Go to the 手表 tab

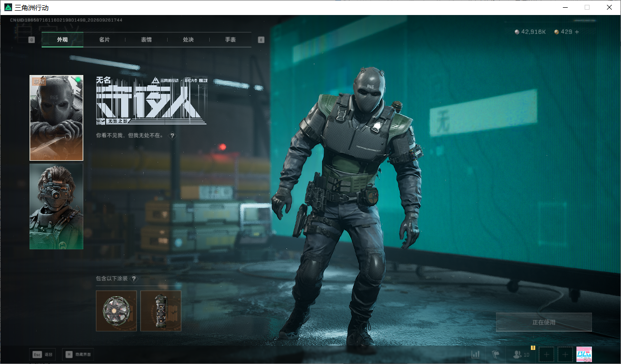click(x=230, y=40)
